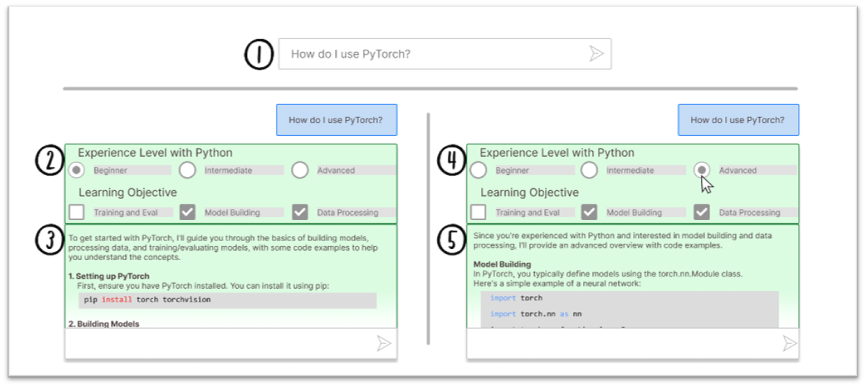
Task: Uncheck Data Processing in right panel
Action: 701,212
